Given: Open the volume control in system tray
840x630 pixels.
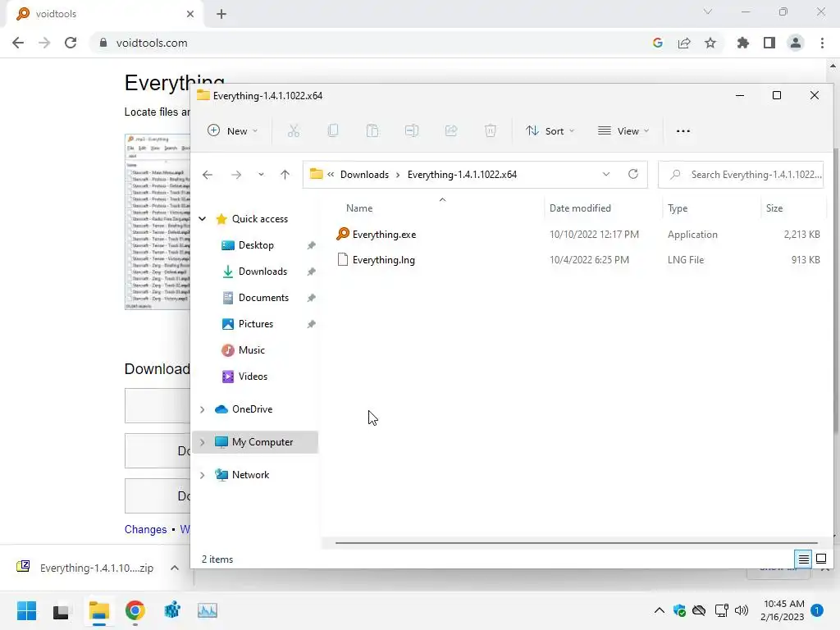Looking at the screenshot, I should [742, 610].
